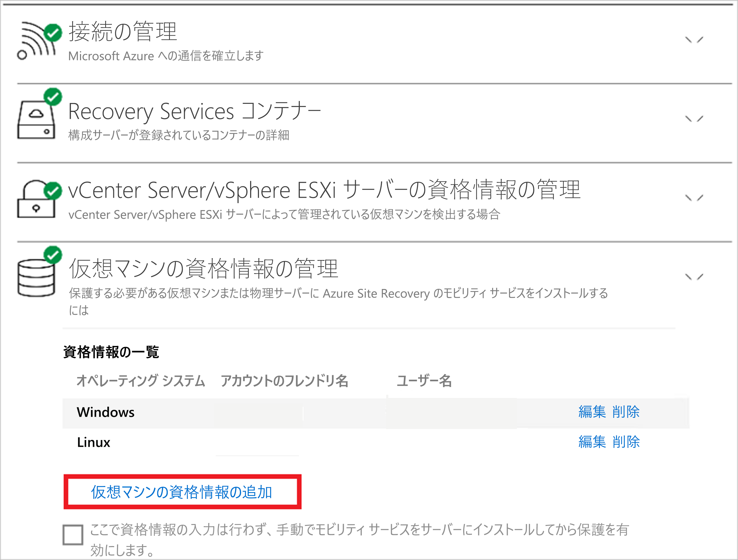
Task: Select the Linux credential row
Action: tap(376, 442)
